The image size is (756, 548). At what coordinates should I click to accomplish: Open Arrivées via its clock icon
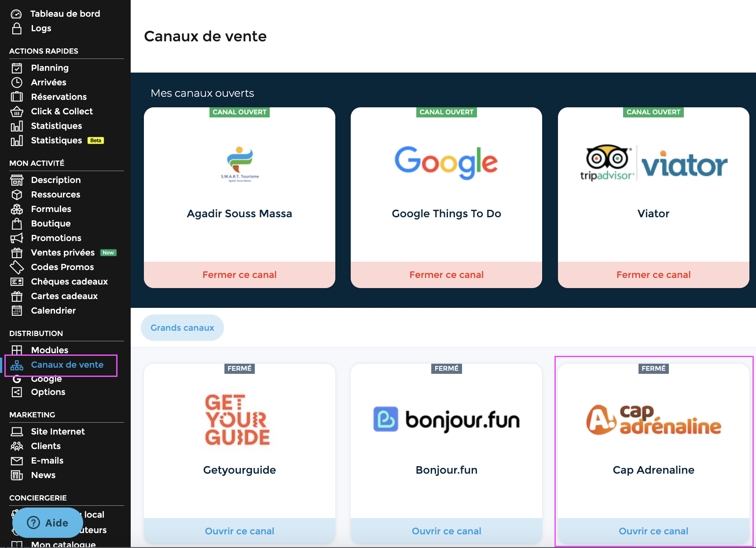(x=17, y=83)
